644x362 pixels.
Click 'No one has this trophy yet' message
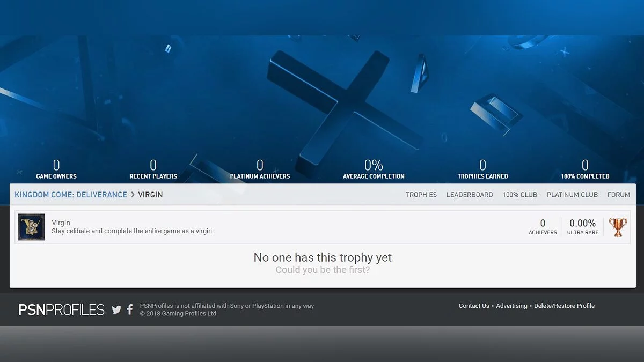323,257
